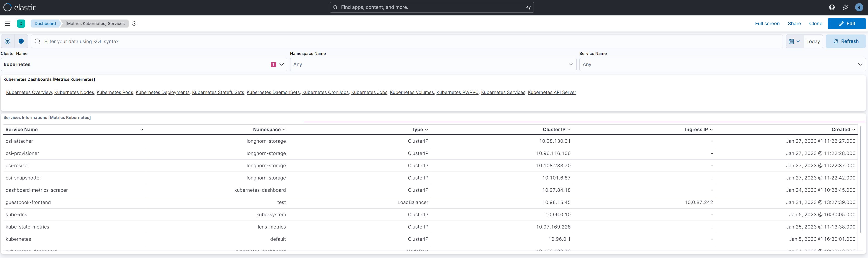Focus the KQL filter query field
The height and width of the screenshot is (258, 868).
pos(407,41)
